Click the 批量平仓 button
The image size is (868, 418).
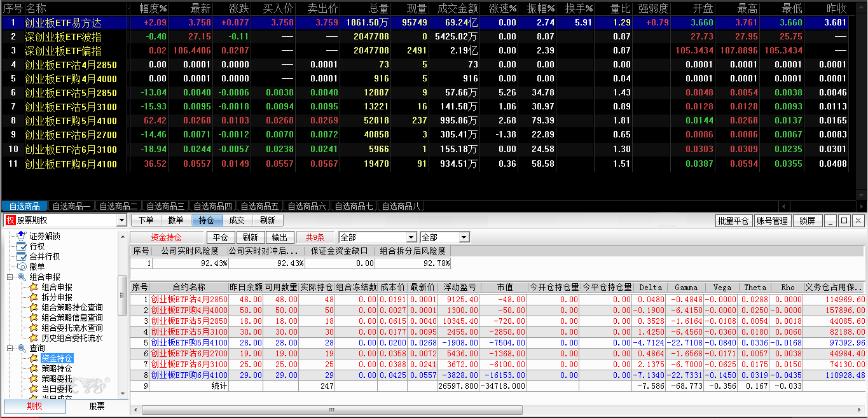[x=733, y=221]
